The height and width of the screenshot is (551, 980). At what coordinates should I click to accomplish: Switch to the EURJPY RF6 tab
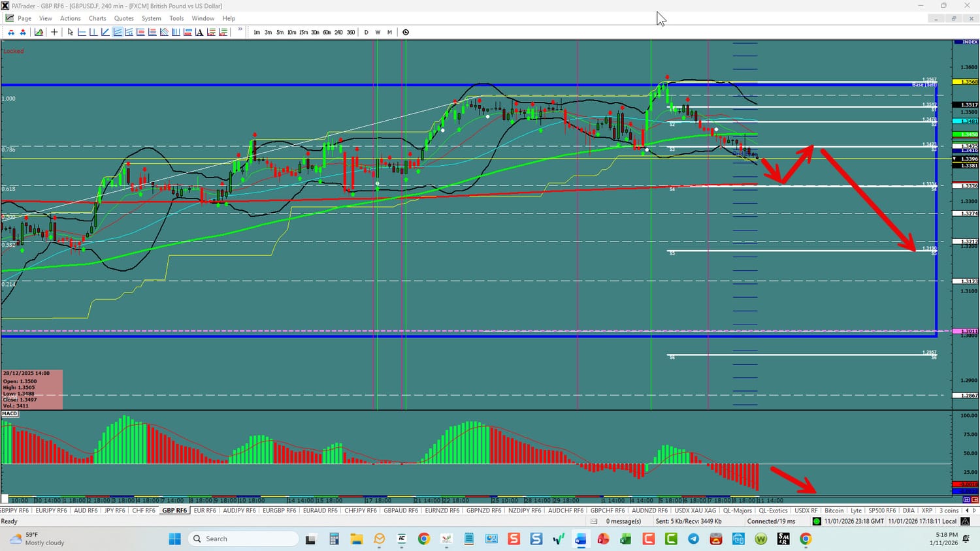[x=51, y=511]
